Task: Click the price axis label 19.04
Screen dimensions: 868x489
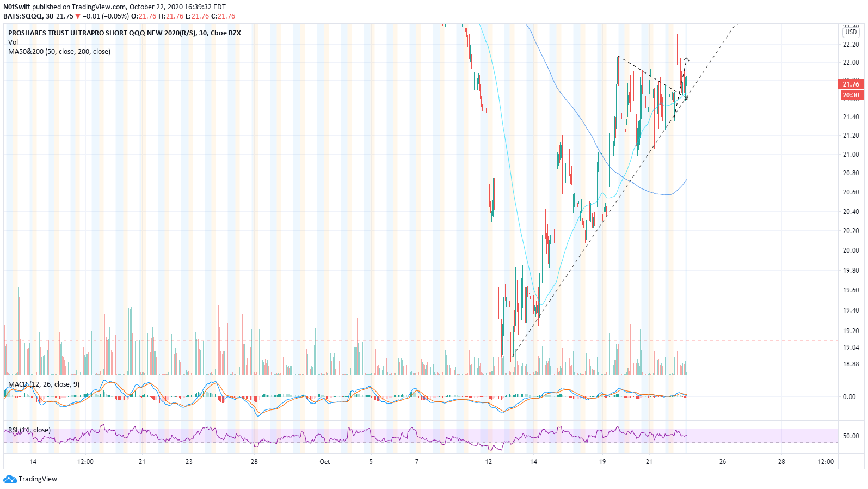Action: pos(851,347)
